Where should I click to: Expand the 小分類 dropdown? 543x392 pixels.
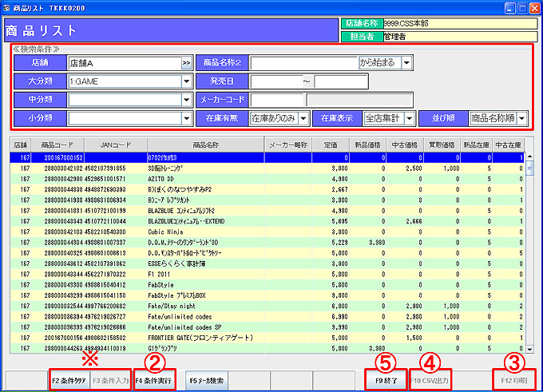pyautogui.click(x=186, y=118)
